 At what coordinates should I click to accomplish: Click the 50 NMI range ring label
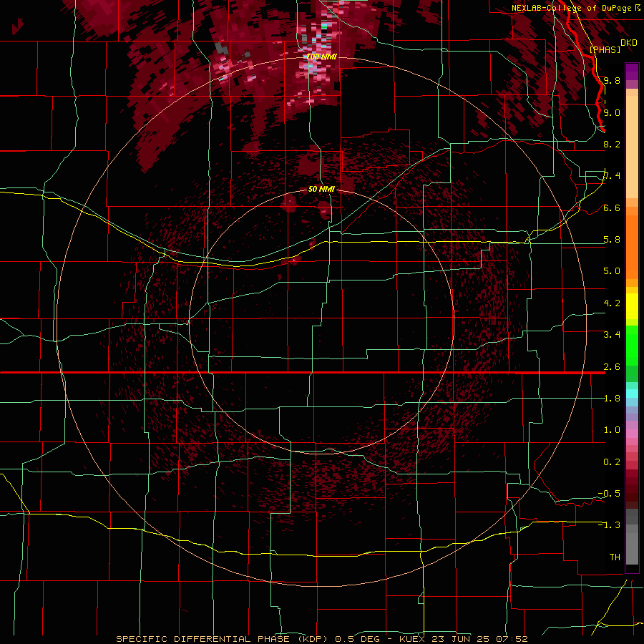point(321,189)
